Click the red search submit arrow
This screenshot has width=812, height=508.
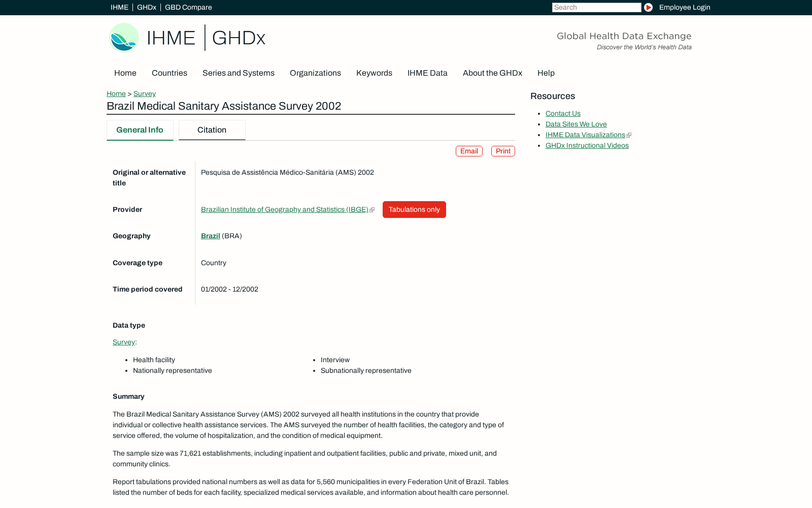648,8
